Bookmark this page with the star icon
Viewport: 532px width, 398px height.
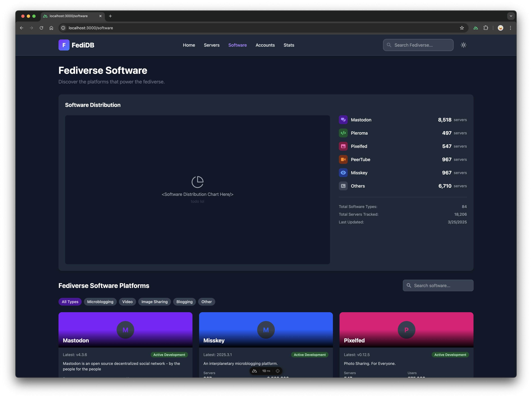[x=462, y=28]
